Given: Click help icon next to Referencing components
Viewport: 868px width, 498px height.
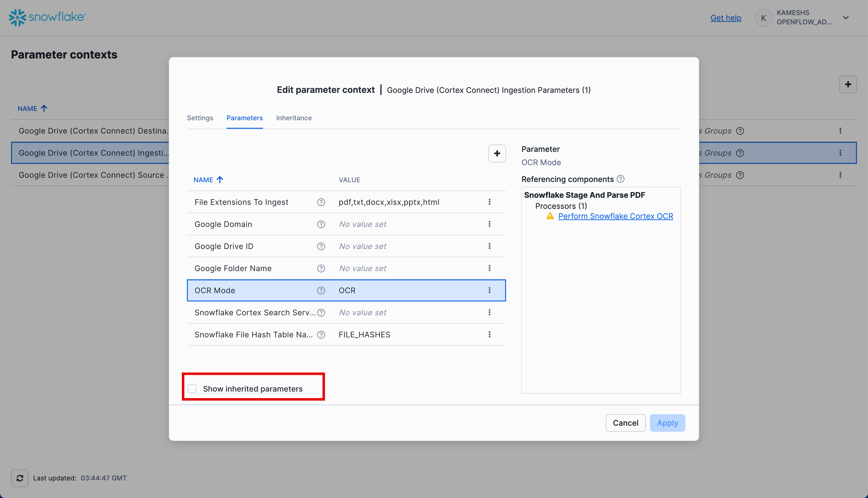Looking at the screenshot, I should click(621, 179).
